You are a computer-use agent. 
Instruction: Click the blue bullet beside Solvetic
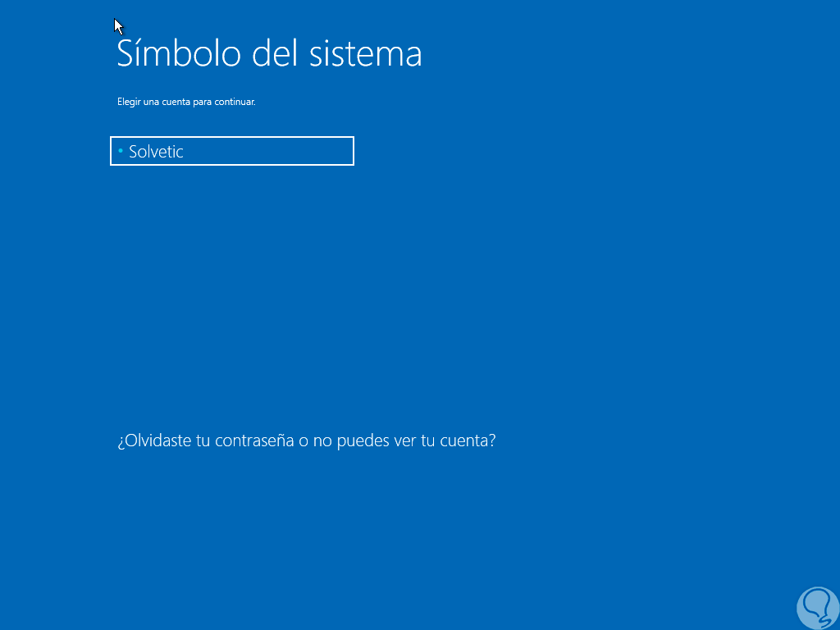pos(121,151)
